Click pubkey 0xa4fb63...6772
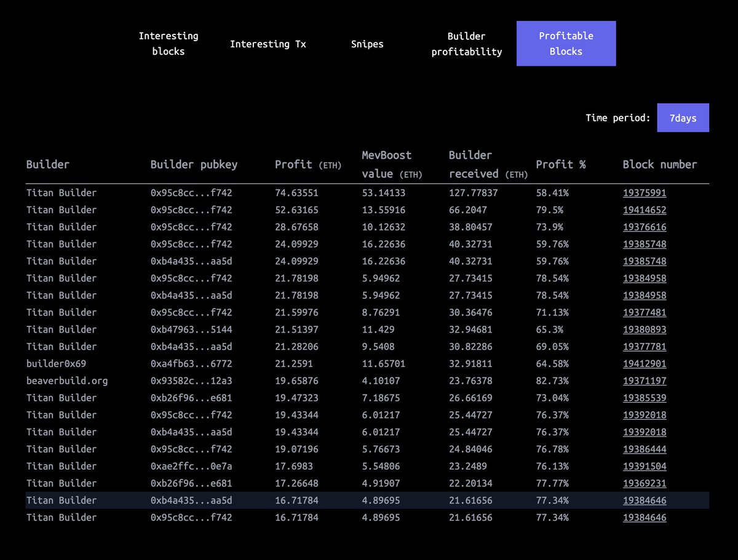This screenshot has height=560, width=738. (191, 364)
